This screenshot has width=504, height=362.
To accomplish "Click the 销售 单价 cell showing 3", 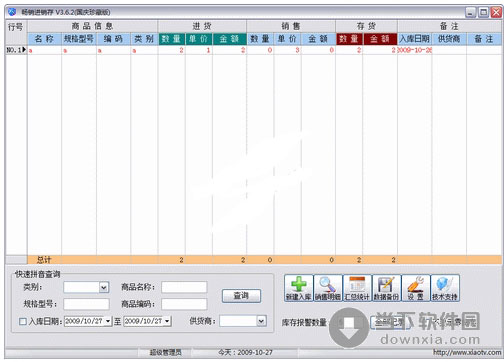I will pyautogui.click(x=288, y=50).
